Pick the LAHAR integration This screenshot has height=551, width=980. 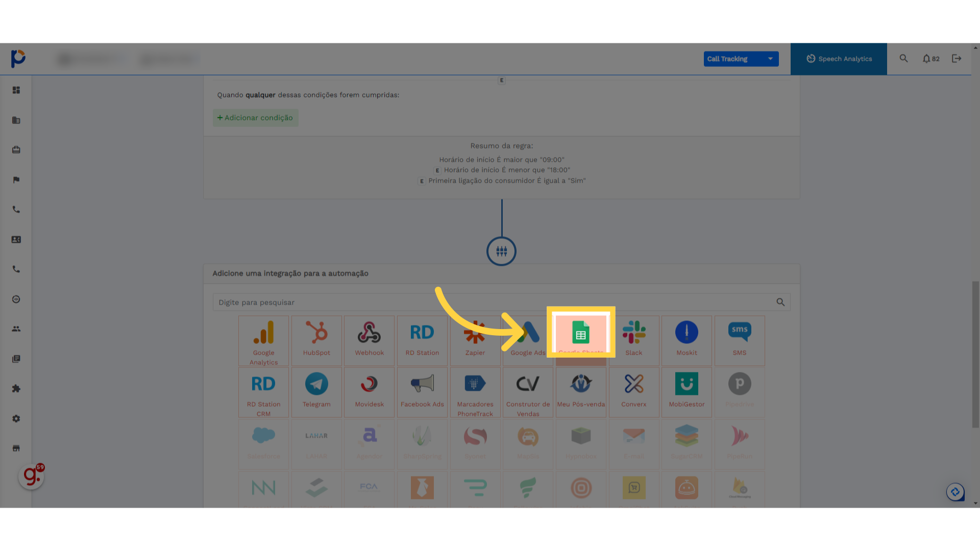tap(316, 444)
